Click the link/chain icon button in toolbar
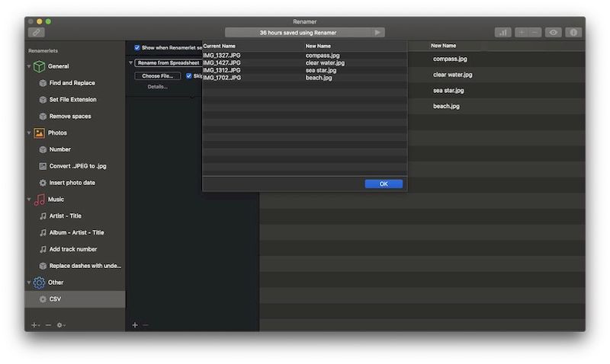 click(37, 33)
